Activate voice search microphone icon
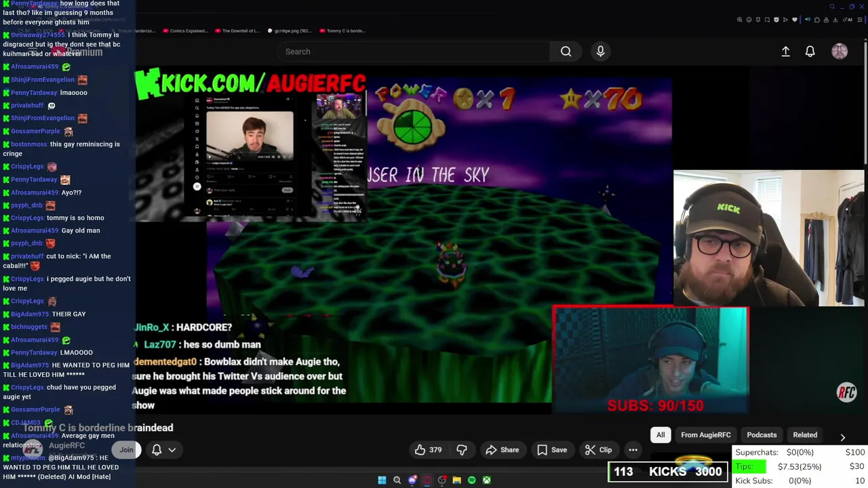This screenshot has height=488, width=868. [x=600, y=52]
